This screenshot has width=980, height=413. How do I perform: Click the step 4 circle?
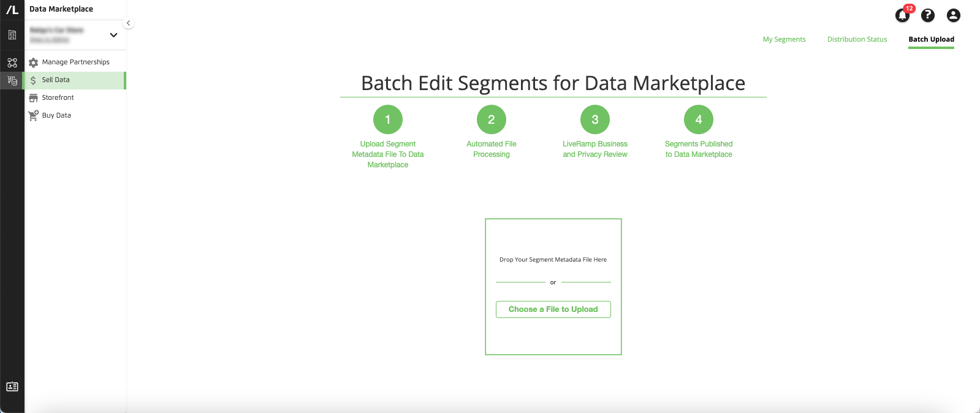[x=699, y=119]
